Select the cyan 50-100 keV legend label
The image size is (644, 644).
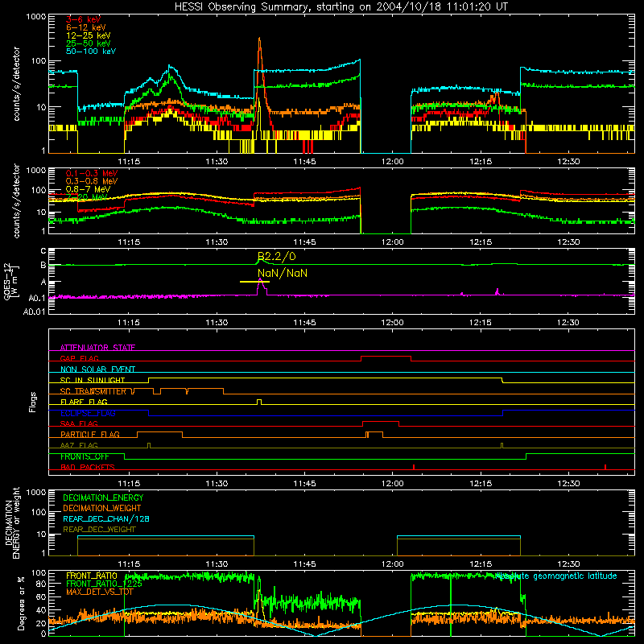pyautogui.click(x=91, y=51)
